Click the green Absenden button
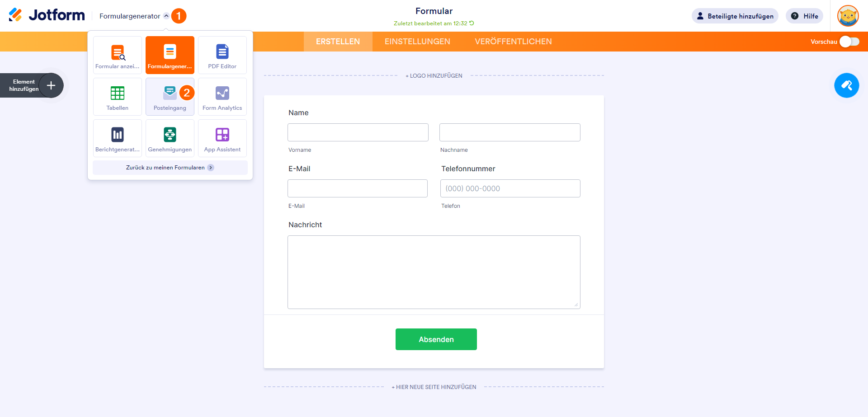The image size is (868, 417). coord(436,339)
